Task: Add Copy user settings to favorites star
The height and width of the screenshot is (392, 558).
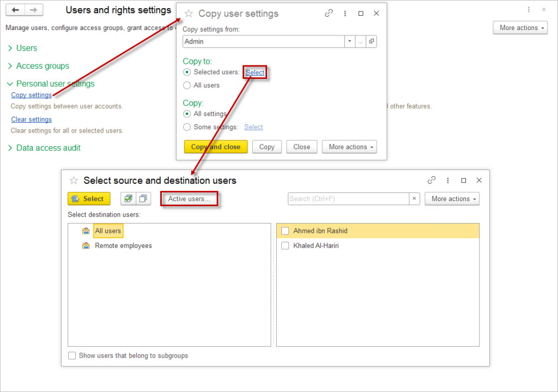Action: pos(189,14)
